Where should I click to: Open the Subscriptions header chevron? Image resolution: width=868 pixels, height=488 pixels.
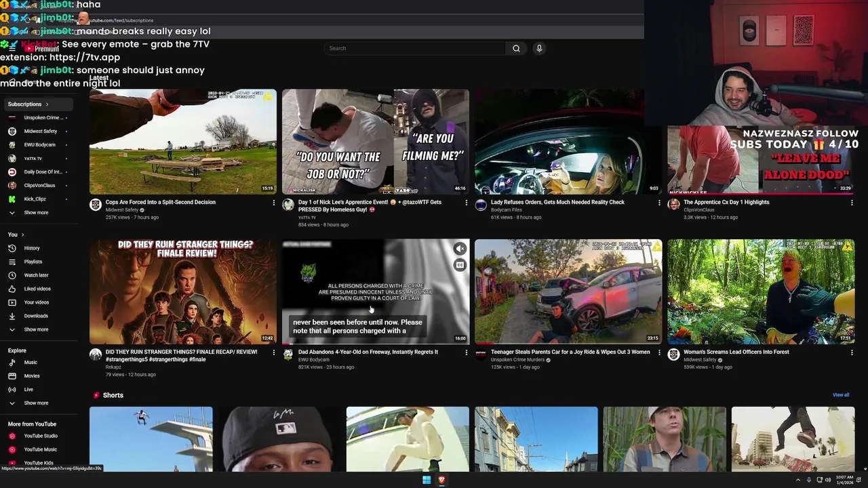pos(47,104)
